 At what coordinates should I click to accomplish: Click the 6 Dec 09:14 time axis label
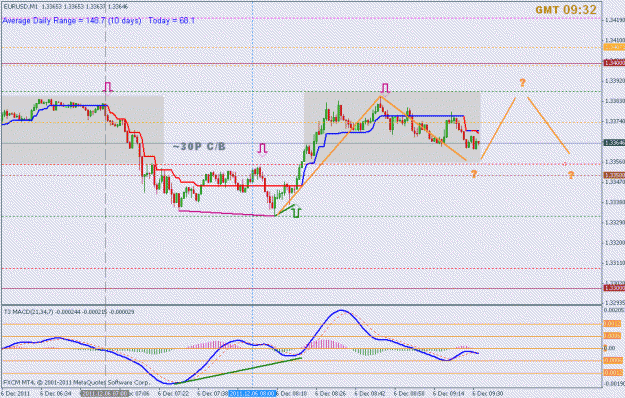click(449, 394)
